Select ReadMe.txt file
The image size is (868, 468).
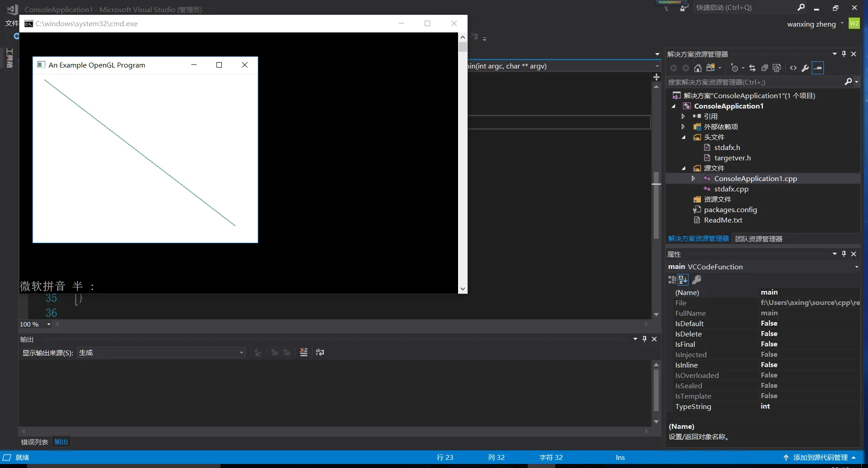(x=723, y=220)
